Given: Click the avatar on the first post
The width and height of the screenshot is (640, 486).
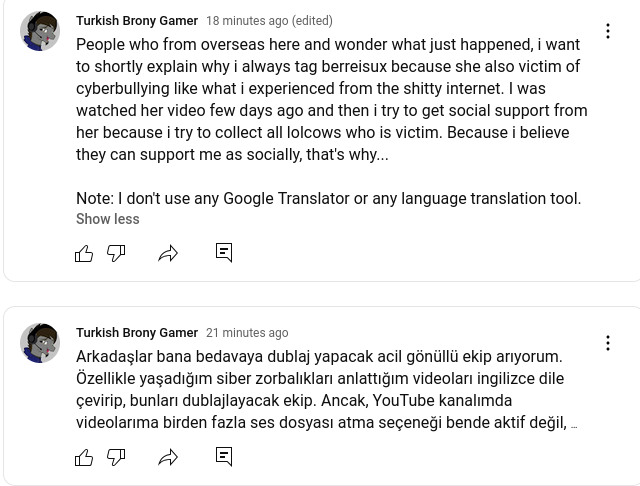Looking at the screenshot, I should coord(40,31).
